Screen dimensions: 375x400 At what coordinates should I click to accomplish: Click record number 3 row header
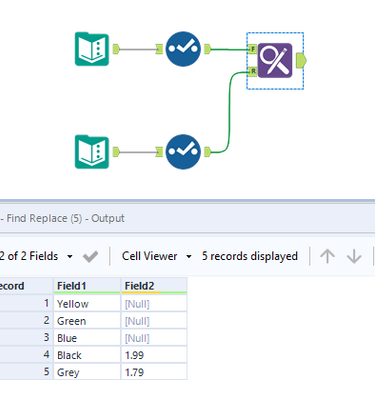[26, 338]
